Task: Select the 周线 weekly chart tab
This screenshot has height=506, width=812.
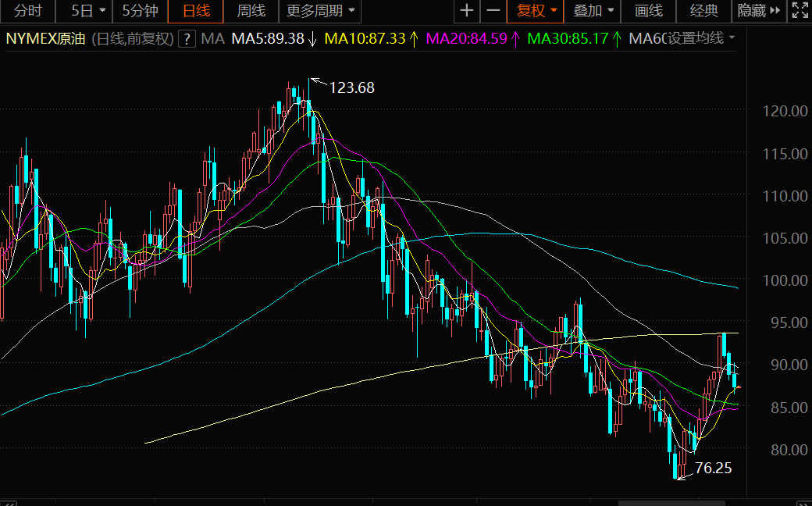Action: [x=251, y=11]
